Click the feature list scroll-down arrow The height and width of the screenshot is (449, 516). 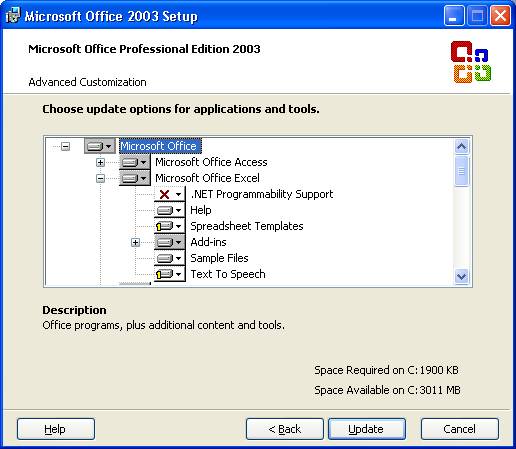(462, 276)
